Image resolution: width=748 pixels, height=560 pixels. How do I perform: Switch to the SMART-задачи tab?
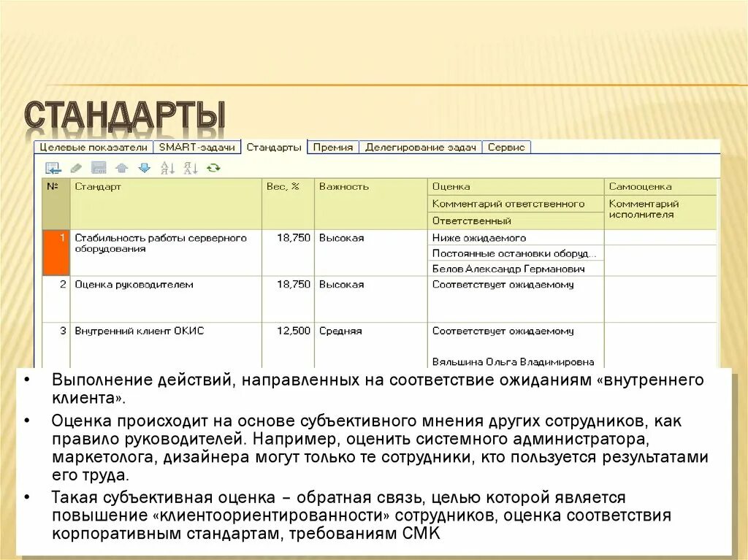coord(197,147)
